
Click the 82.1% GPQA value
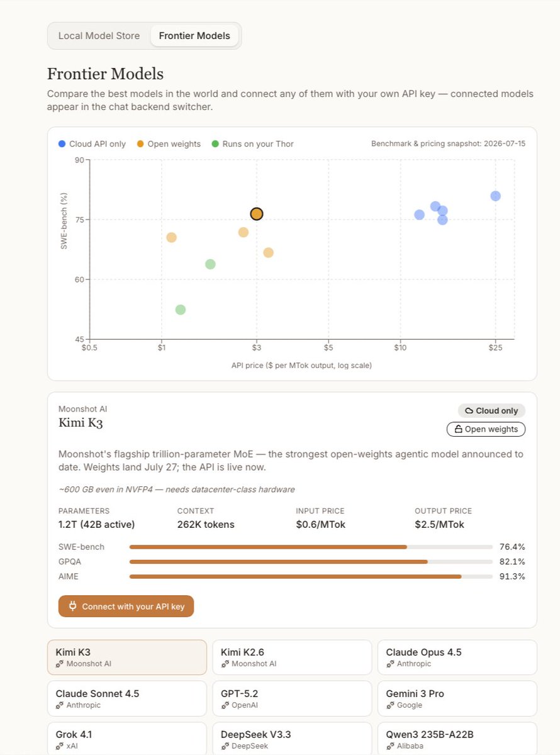[513, 562]
